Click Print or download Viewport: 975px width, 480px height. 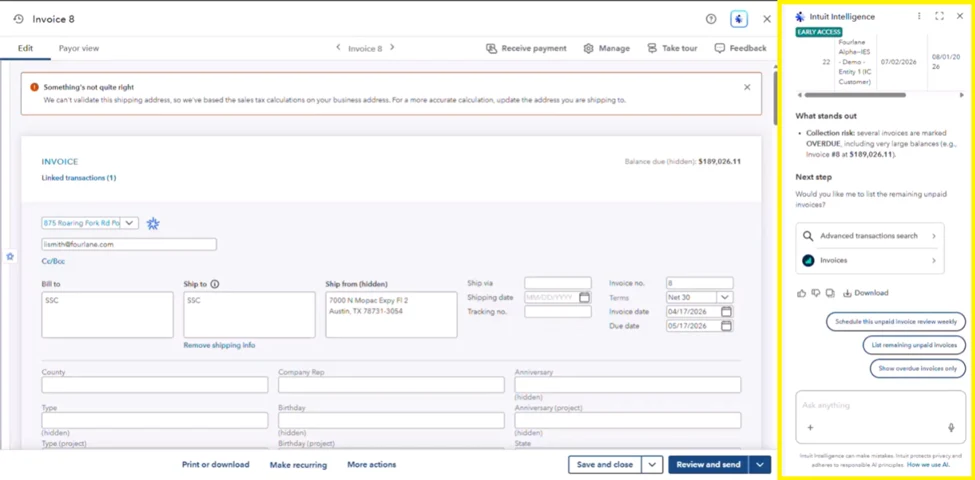(216, 464)
